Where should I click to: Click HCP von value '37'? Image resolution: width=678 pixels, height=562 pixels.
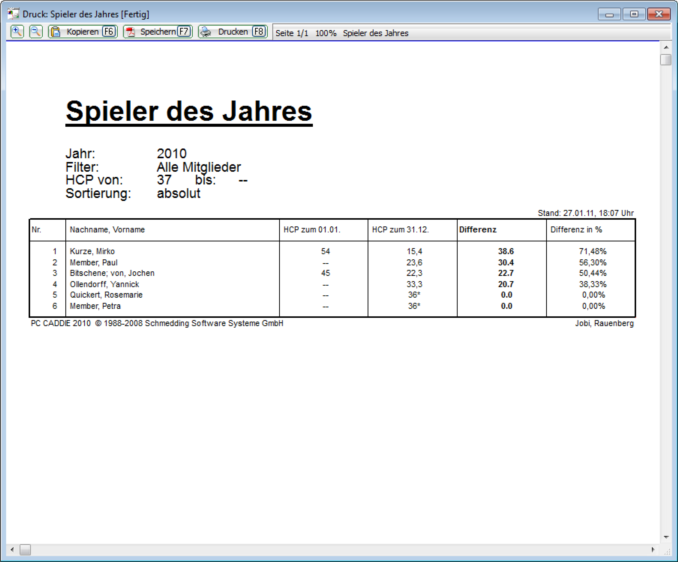(164, 180)
